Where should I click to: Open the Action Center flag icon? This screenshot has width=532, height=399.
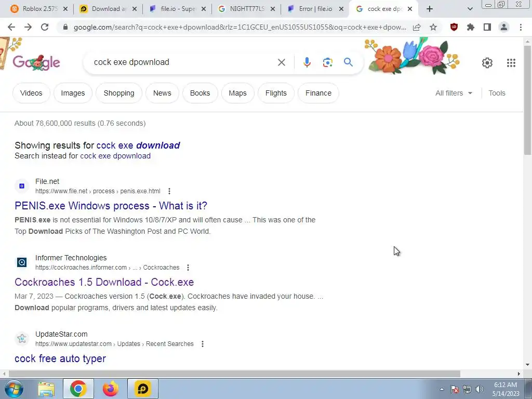point(455,390)
